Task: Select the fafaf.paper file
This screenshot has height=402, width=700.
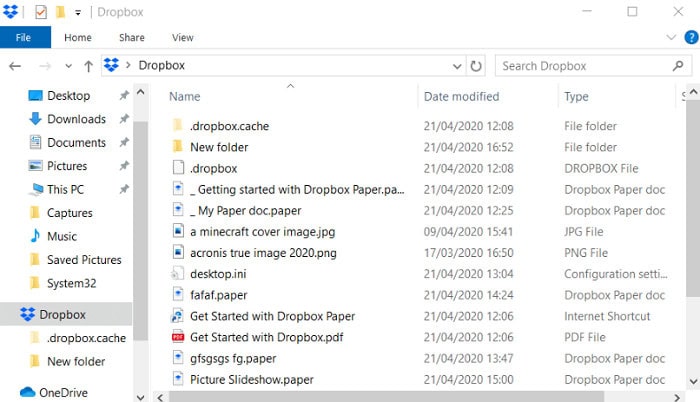Action: pyautogui.click(x=218, y=295)
